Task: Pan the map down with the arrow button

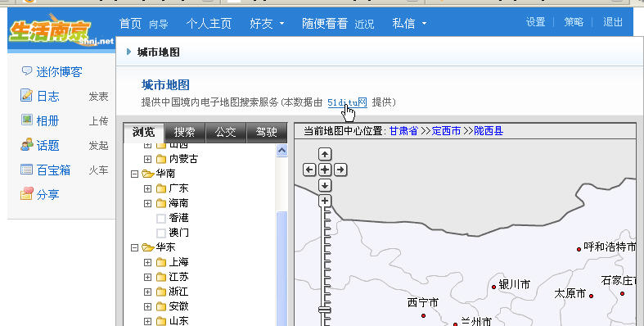Action: click(325, 185)
